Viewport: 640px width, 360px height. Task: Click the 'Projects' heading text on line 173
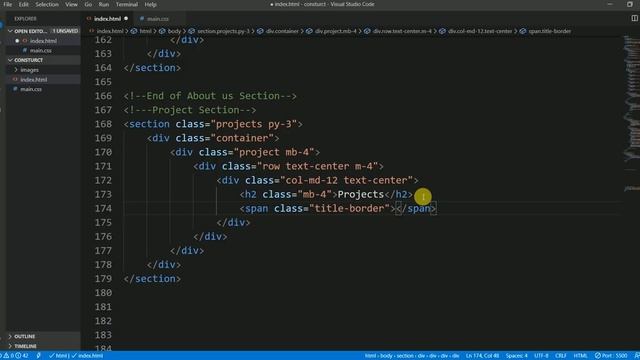(361, 195)
